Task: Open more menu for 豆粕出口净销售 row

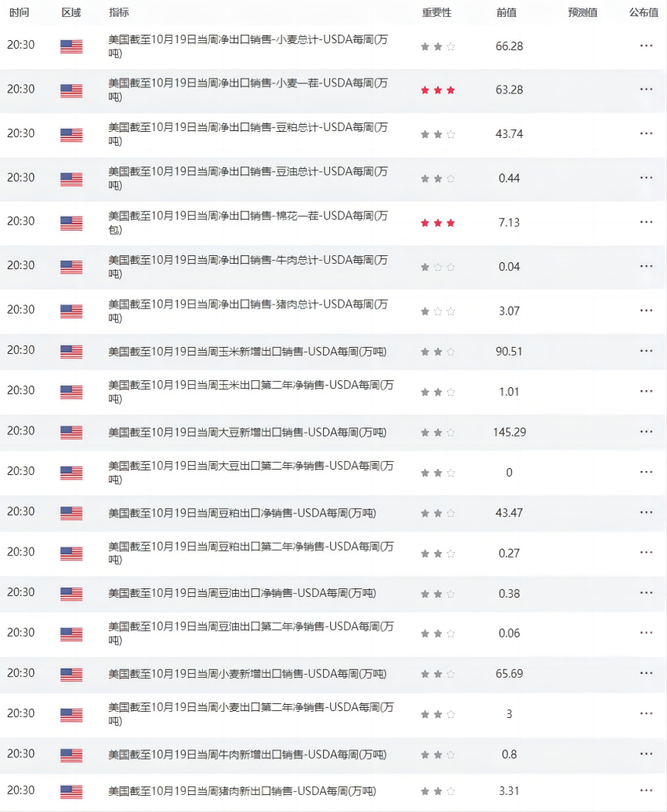Action: tap(645, 512)
